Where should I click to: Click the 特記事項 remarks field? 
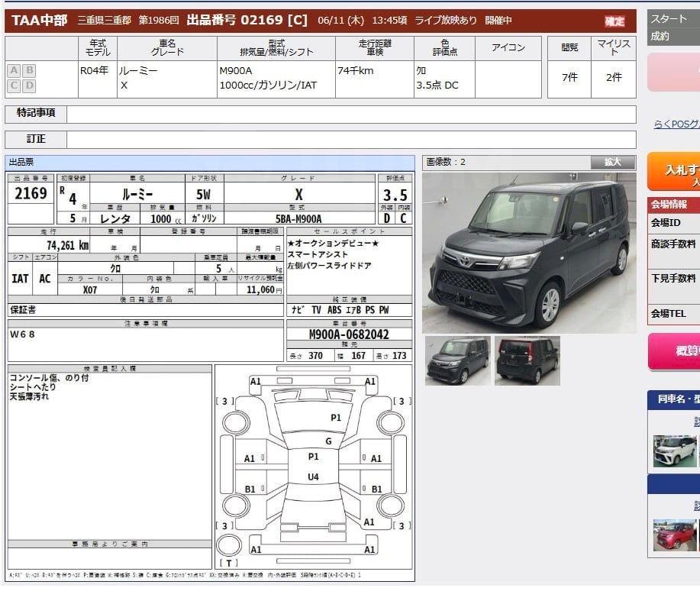pyautogui.click(x=351, y=115)
